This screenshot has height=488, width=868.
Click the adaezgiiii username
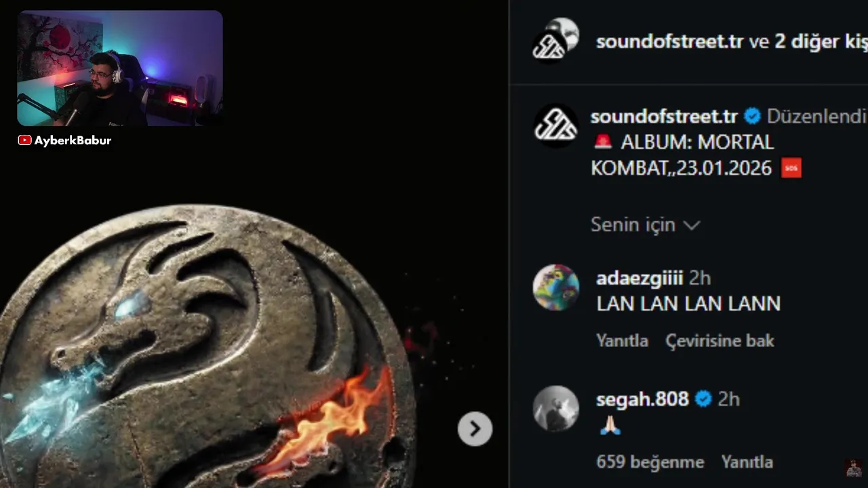[x=639, y=278]
